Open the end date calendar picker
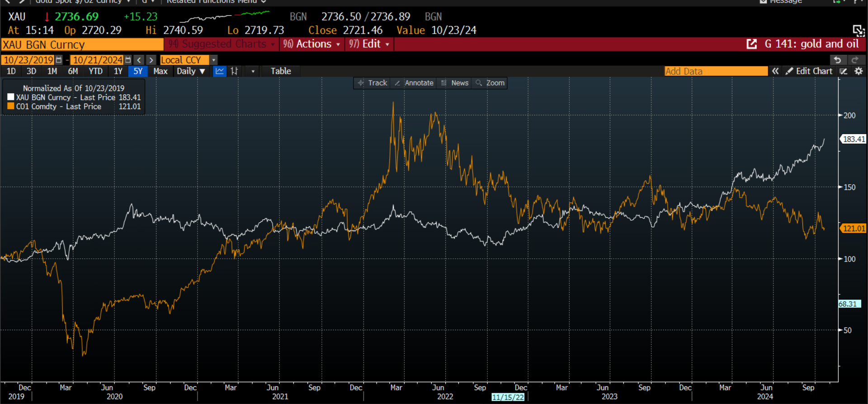The image size is (868, 404). 128,60
